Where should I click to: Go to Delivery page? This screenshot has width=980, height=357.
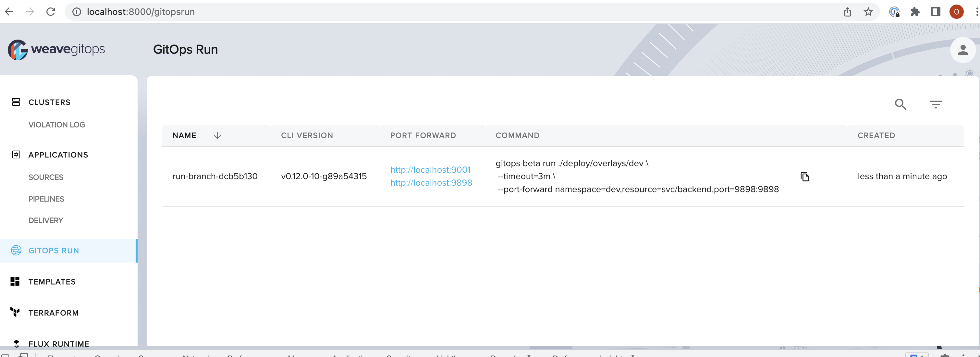point(46,220)
